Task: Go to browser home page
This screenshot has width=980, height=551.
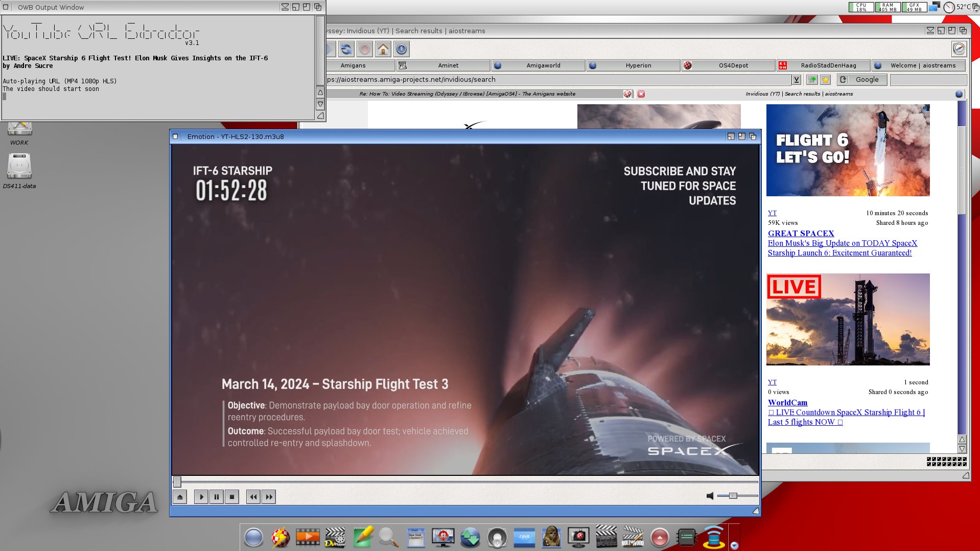Action: [383, 50]
